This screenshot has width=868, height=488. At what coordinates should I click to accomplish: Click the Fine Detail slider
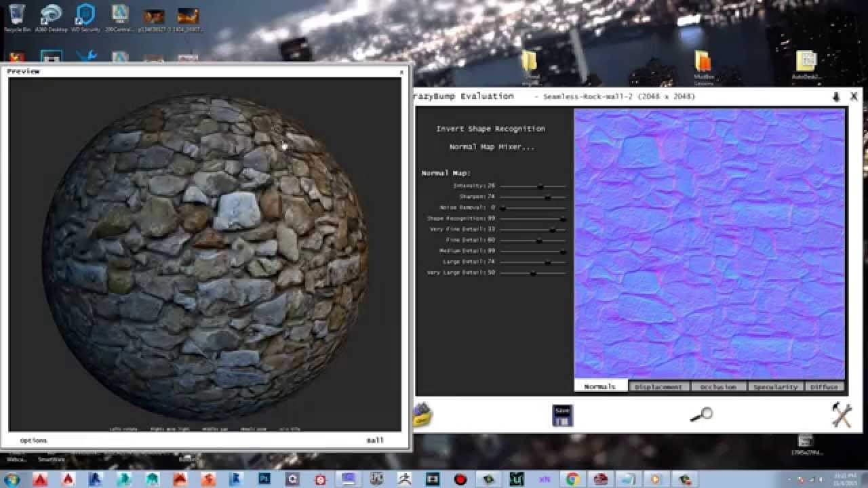click(532, 240)
